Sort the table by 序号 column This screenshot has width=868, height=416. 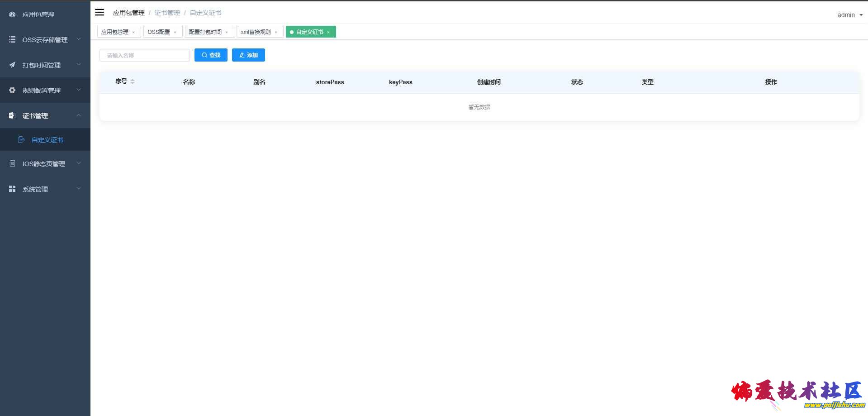coord(133,81)
